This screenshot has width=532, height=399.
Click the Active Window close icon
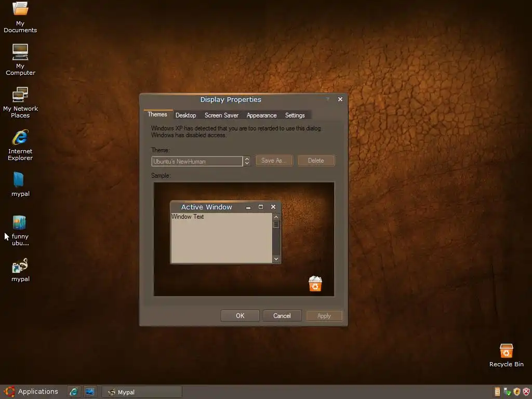[x=273, y=207]
